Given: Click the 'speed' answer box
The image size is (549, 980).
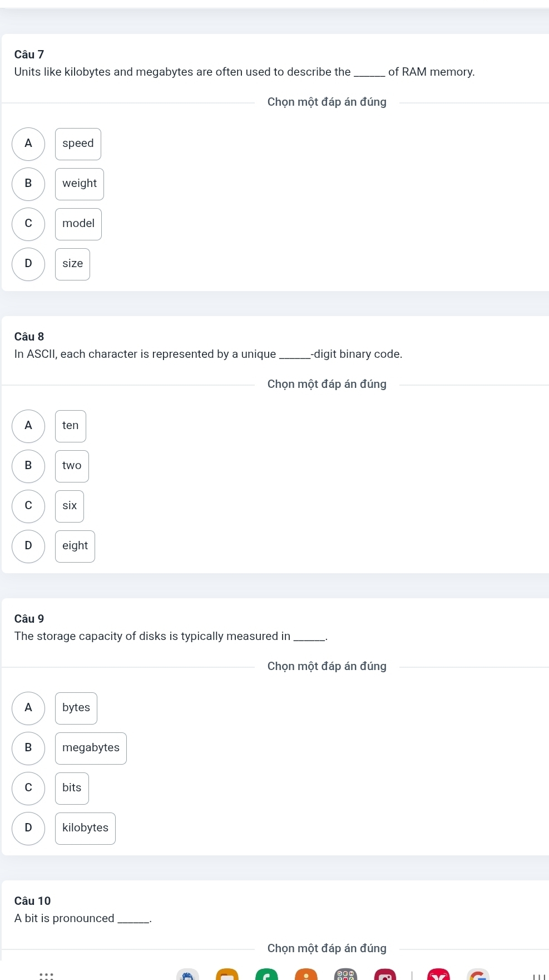Looking at the screenshot, I should pos(78,144).
